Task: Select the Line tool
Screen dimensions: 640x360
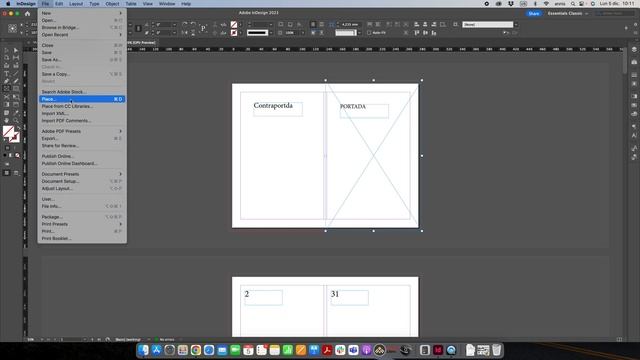Action: pyautogui.click(x=16, y=73)
